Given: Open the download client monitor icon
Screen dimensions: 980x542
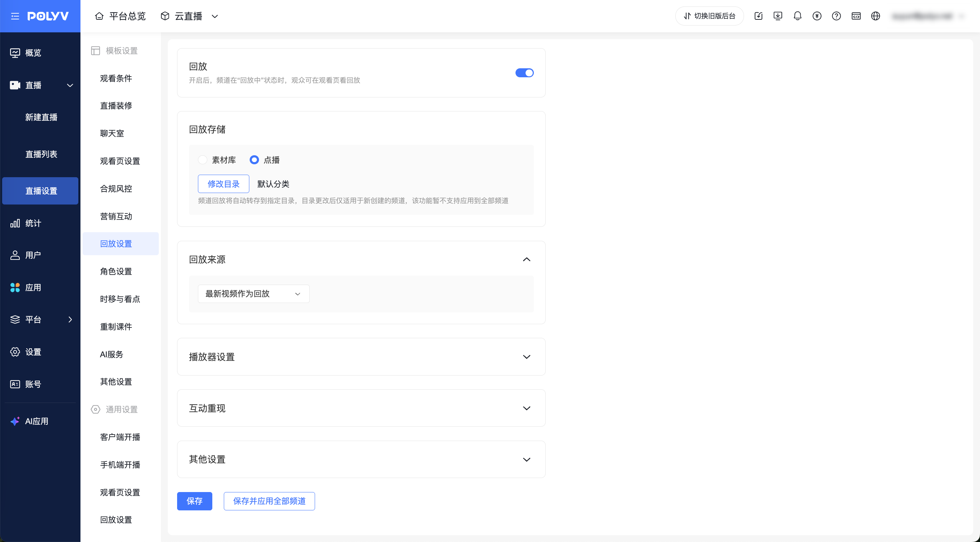Looking at the screenshot, I should pos(778,16).
